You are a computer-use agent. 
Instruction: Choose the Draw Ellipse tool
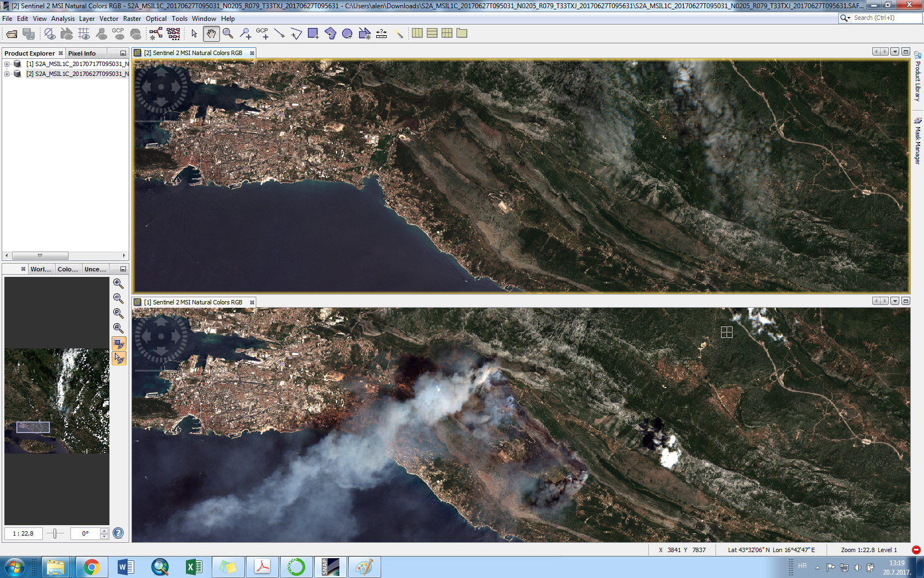point(347,34)
